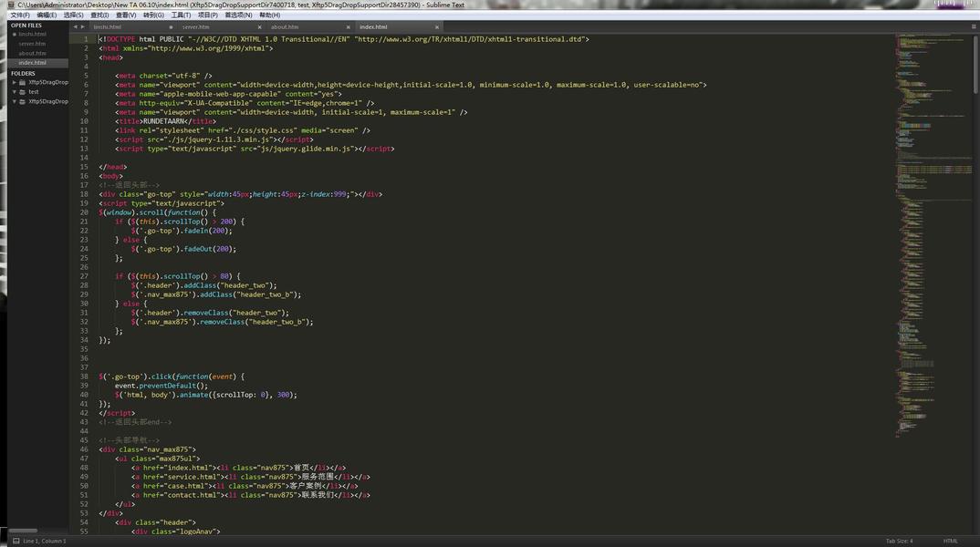Click the DOCTYPE keyword on line 1
The image size is (980, 547).
[120, 38]
